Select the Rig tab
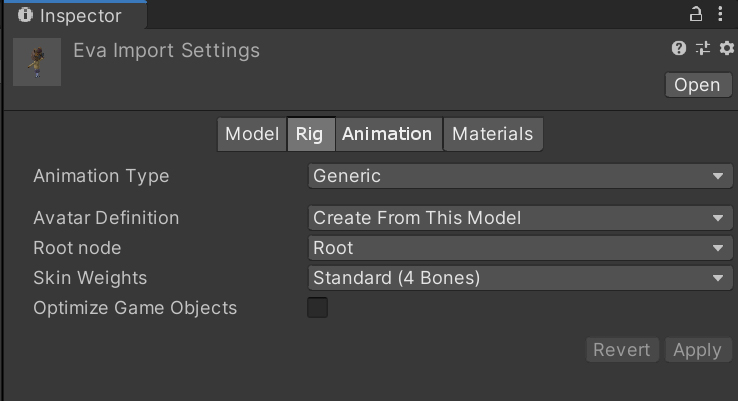The height and width of the screenshot is (401, 738). pyautogui.click(x=310, y=134)
